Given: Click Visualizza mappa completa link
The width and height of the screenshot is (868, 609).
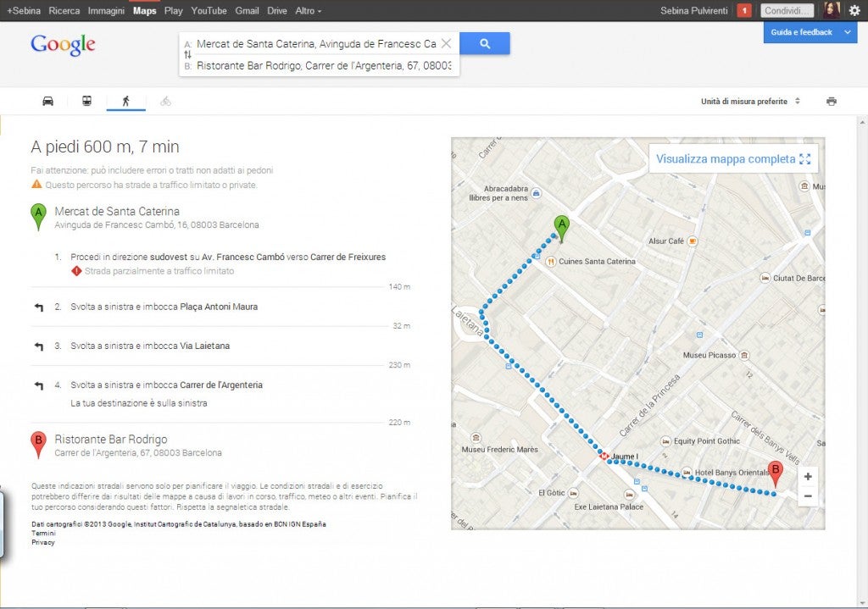Looking at the screenshot, I should (x=733, y=159).
